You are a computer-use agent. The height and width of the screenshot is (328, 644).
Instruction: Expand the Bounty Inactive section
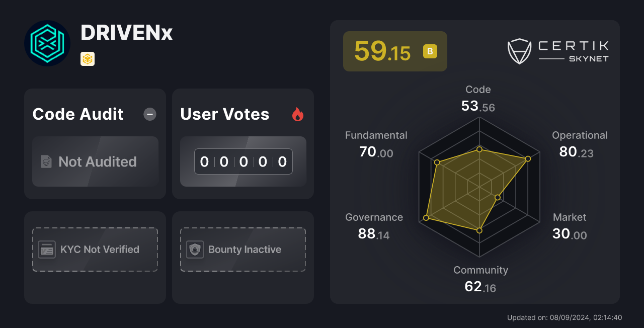click(x=243, y=249)
